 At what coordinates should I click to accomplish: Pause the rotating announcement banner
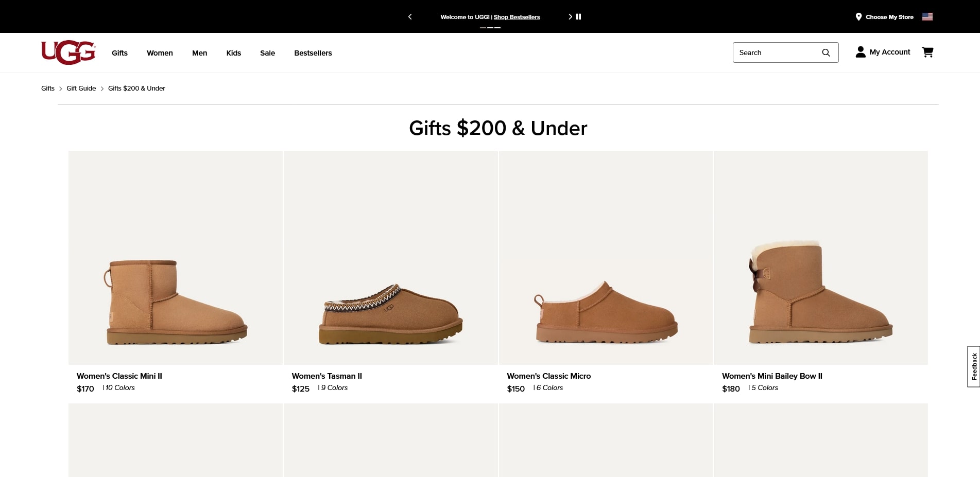pos(578,16)
